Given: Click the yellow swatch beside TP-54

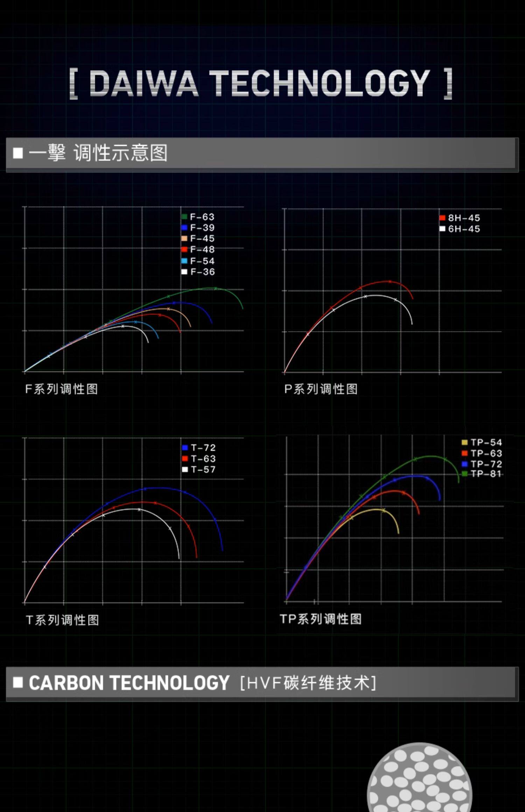Looking at the screenshot, I should tap(465, 442).
